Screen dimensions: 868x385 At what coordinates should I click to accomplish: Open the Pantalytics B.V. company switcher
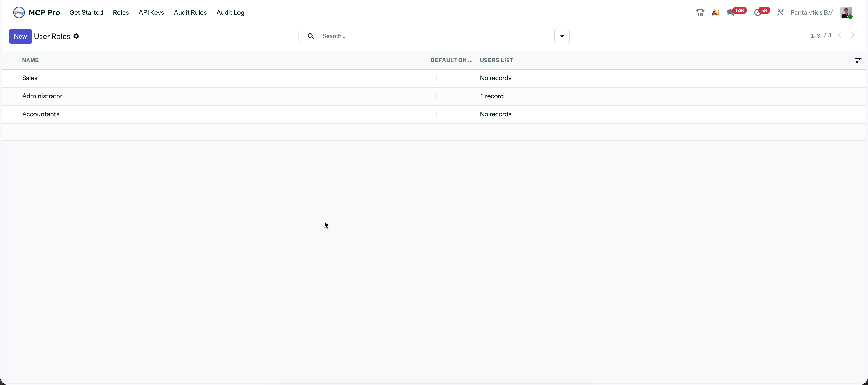pos(812,12)
